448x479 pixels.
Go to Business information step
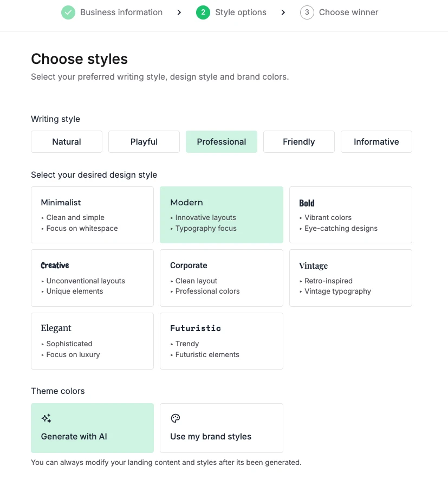[121, 12]
